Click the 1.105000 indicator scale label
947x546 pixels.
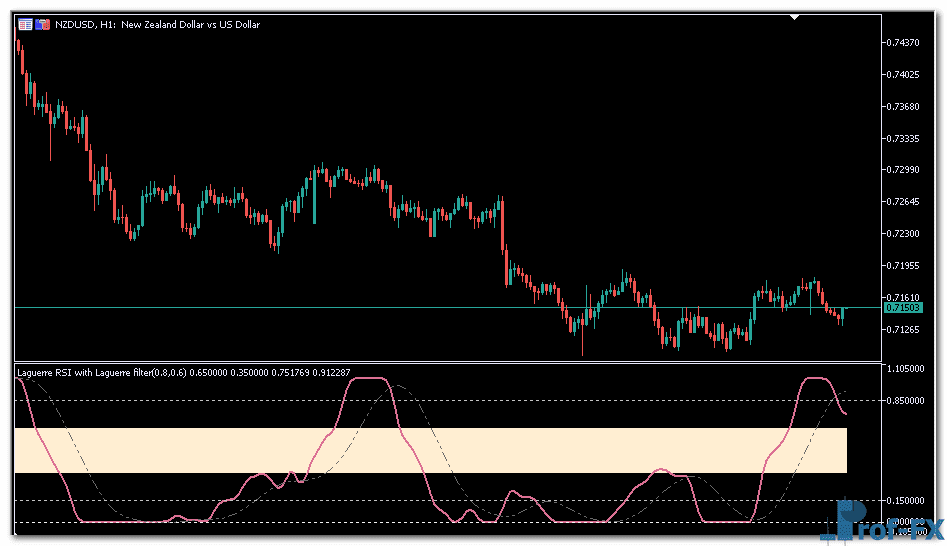click(906, 369)
